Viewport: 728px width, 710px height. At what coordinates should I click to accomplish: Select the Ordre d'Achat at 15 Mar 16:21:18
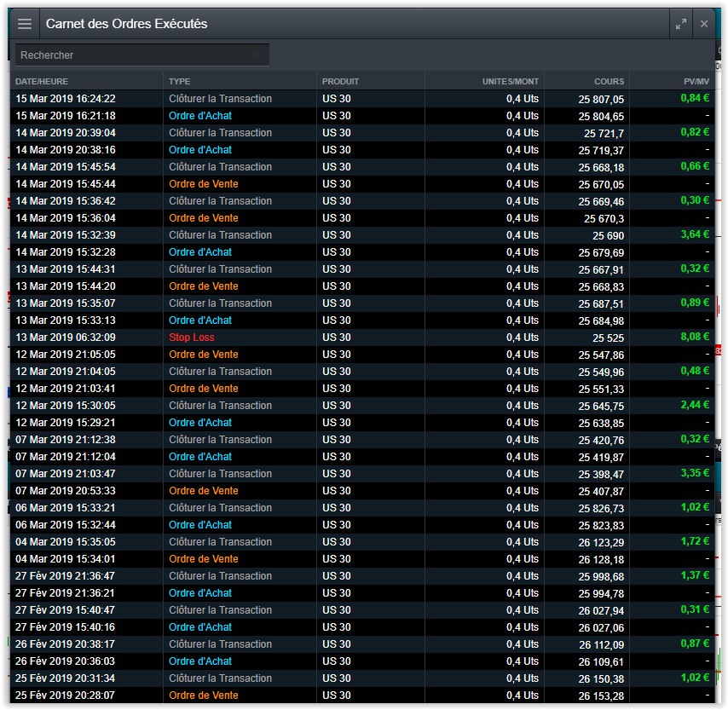(x=200, y=116)
